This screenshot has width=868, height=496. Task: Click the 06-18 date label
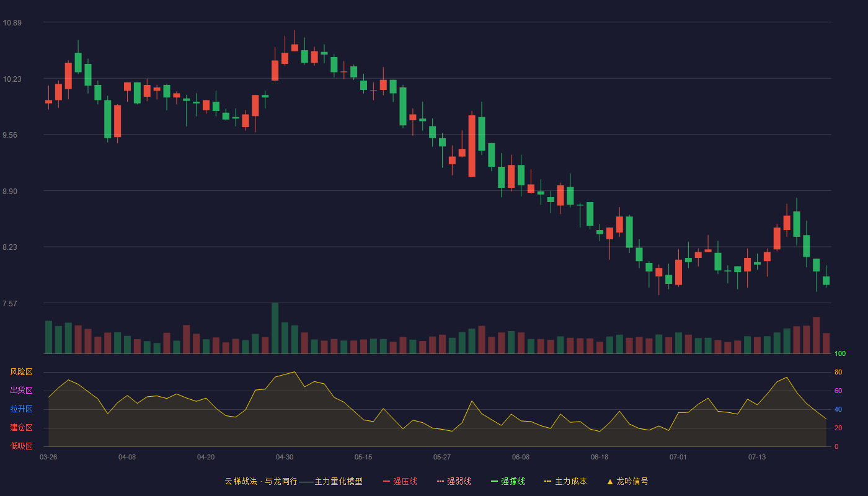pyautogui.click(x=600, y=457)
